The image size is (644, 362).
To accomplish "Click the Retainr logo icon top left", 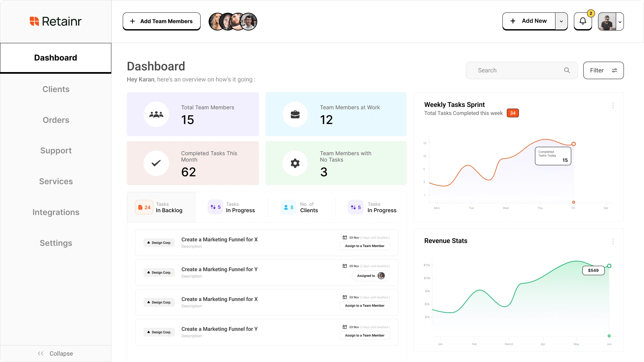I will click(x=35, y=21).
